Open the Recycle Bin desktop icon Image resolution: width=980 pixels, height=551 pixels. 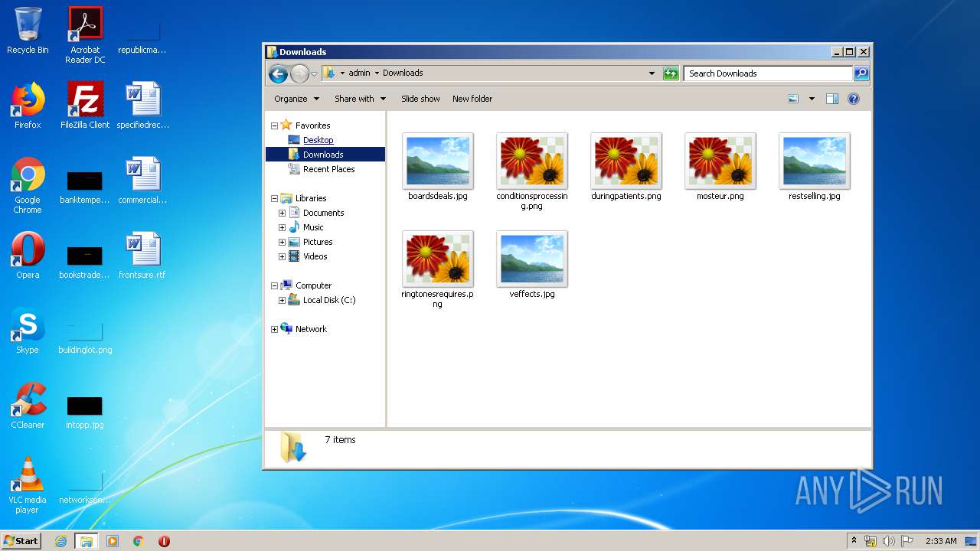pyautogui.click(x=28, y=30)
